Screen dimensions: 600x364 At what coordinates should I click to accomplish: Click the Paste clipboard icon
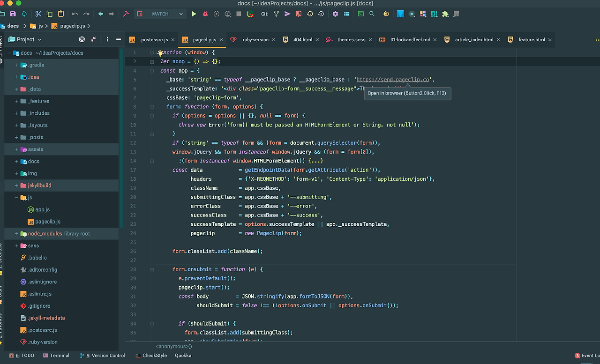tap(61, 14)
